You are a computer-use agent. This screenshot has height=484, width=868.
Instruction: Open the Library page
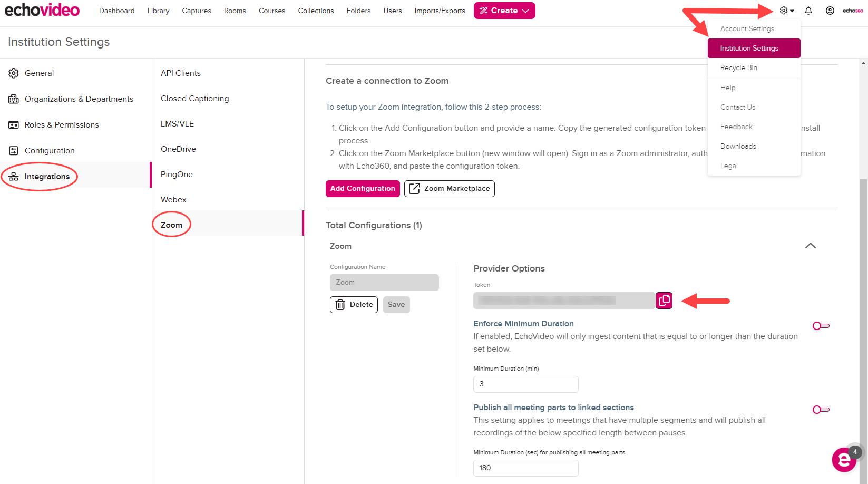[x=158, y=11]
